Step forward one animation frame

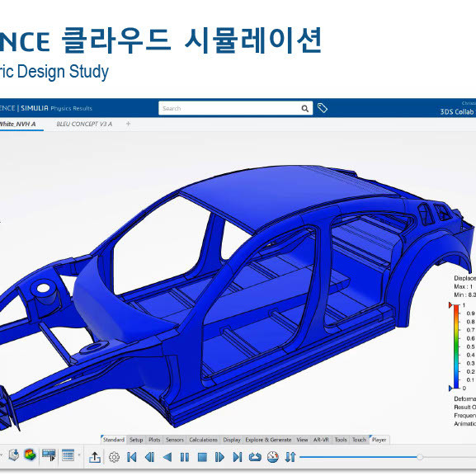[219, 457]
